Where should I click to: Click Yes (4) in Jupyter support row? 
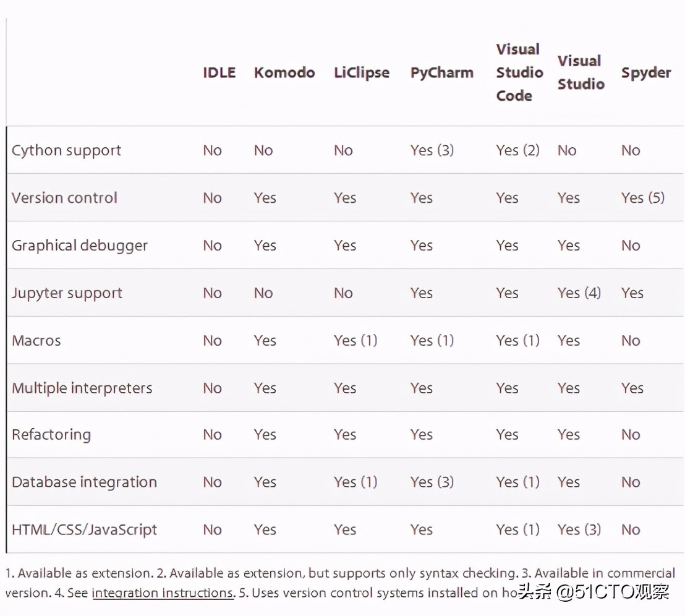tap(579, 293)
